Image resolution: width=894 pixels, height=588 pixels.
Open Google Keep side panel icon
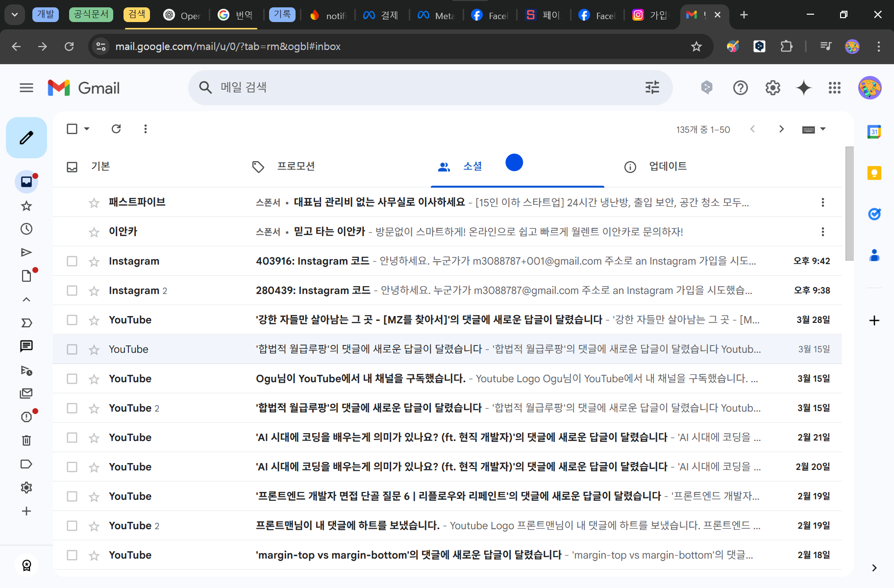[874, 173]
